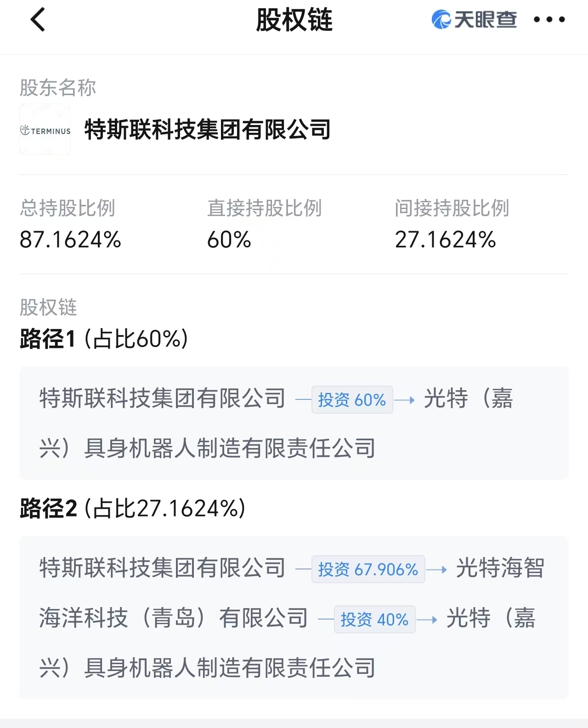The height and width of the screenshot is (728, 588).
Task: Open the more options menu (...)
Action: 549,20
